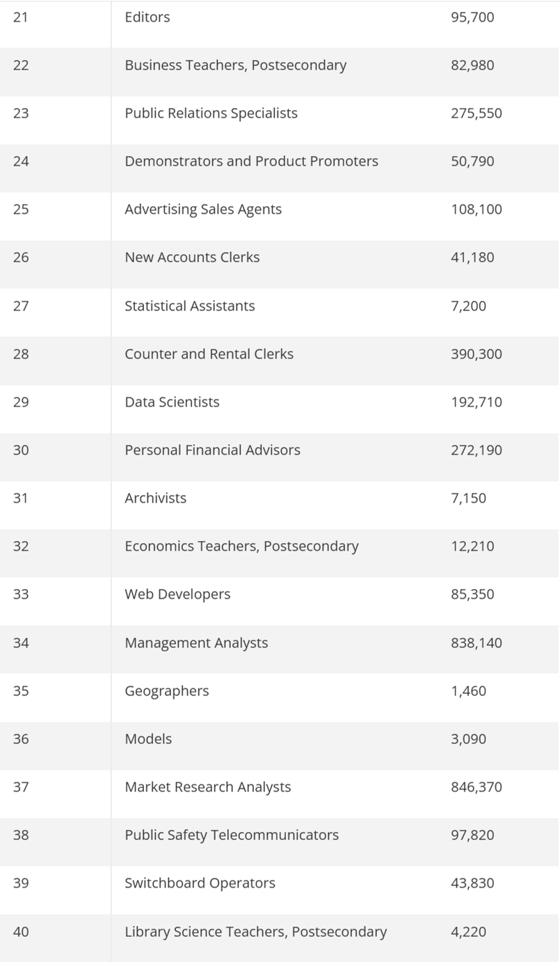Select the Web Developers occupation
The width and height of the screenshot is (560, 962).
click(x=177, y=594)
